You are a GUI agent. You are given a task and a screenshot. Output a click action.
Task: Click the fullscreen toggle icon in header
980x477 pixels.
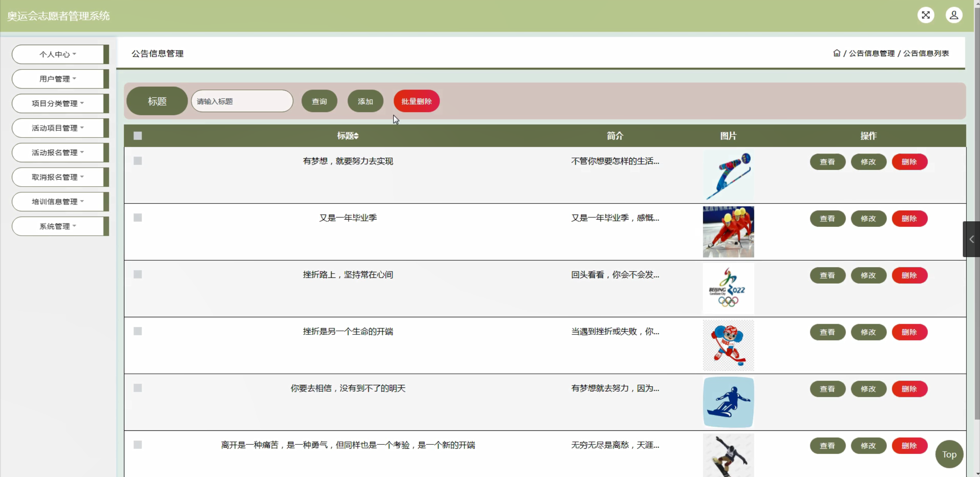926,15
